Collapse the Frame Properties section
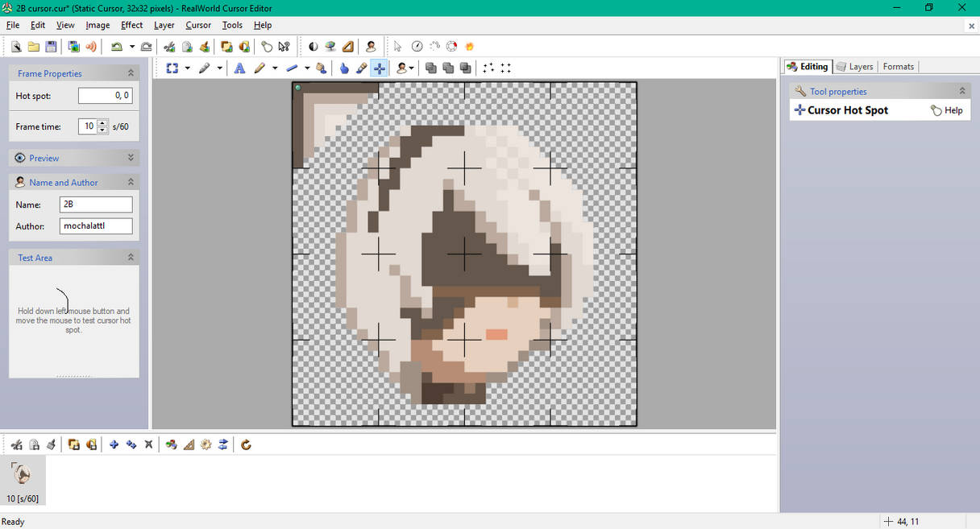Screen dimensions: 980x529 click(x=131, y=72)
